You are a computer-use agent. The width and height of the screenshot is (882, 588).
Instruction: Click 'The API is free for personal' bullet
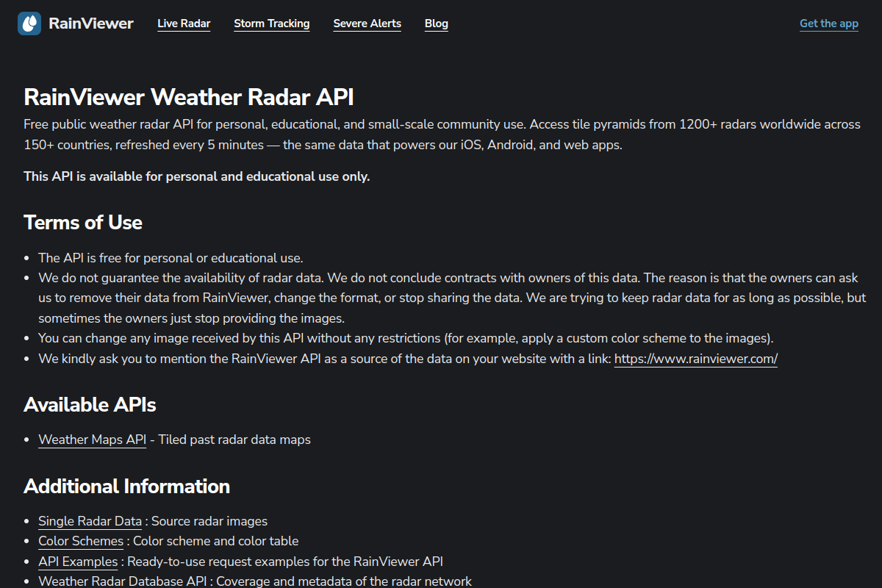coord(171,258)
